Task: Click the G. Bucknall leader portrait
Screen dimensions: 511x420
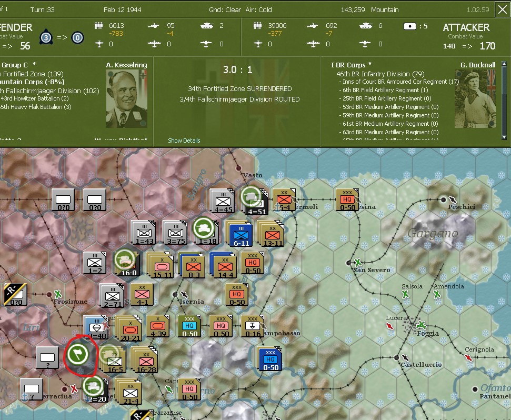Action: tap(475, 99)
